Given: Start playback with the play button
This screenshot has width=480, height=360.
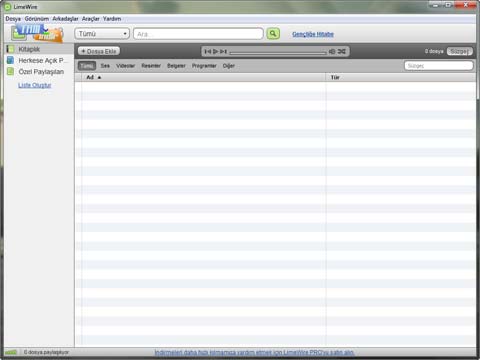Looking at the screenshot, I should pos(216,51).
